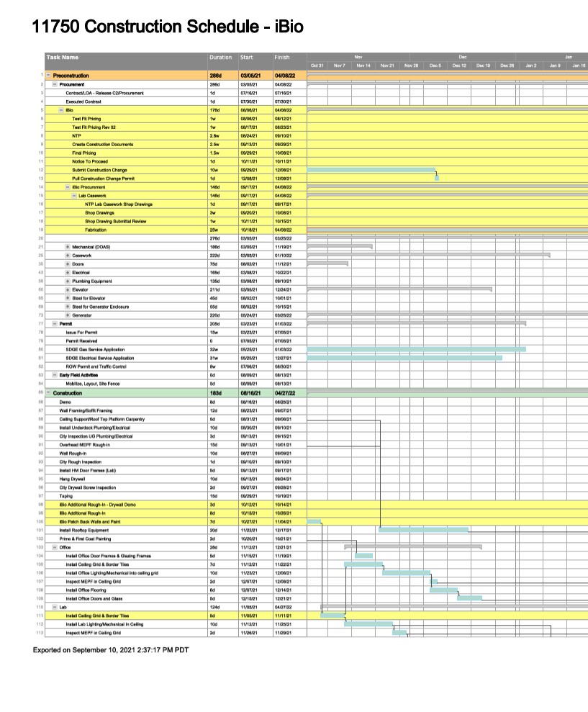Collapse the Lab Casework group
Viewport: 588px width, 712px height.
tap(73, 196)
